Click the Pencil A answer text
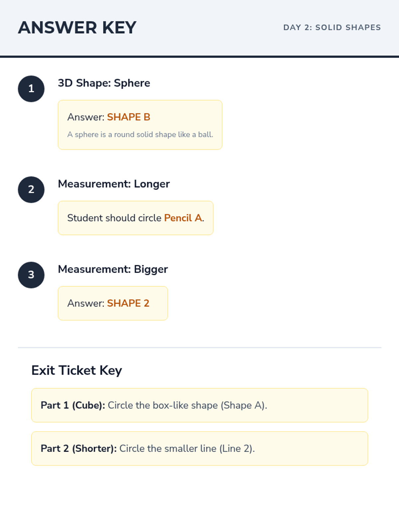 183,218
